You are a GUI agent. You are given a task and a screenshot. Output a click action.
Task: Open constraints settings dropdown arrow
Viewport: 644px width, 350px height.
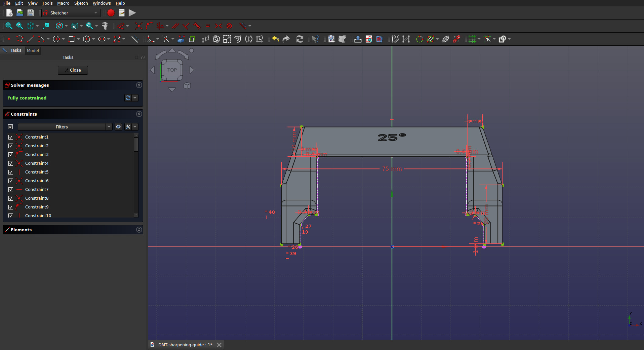tap(135, 127)
